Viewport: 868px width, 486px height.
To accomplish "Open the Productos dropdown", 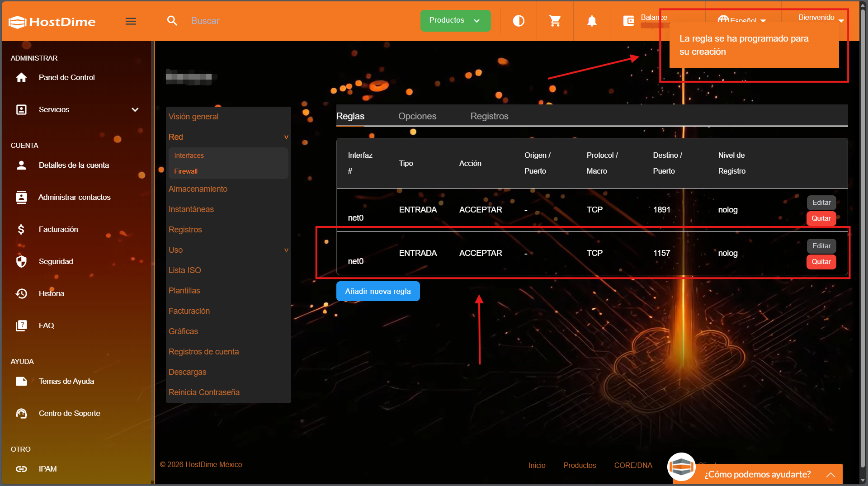I will coord(455,20).
